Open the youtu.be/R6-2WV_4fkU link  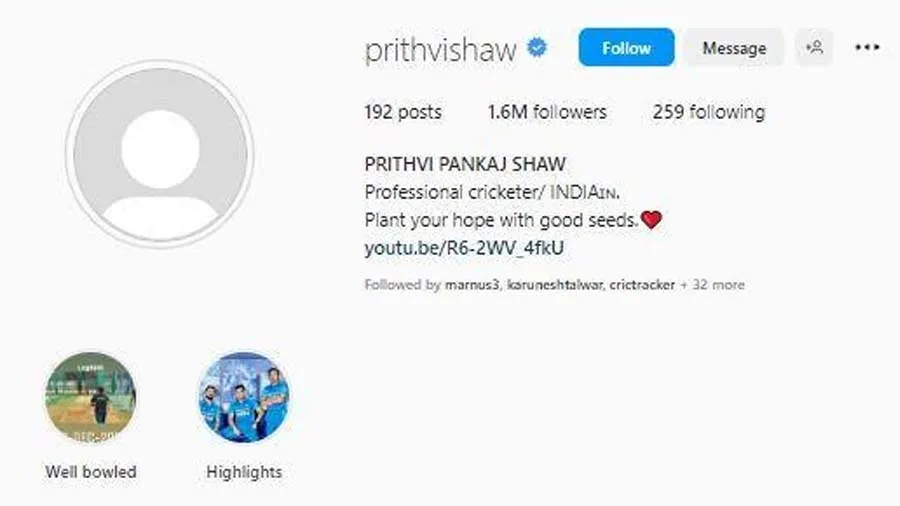(x=464, y=248)
